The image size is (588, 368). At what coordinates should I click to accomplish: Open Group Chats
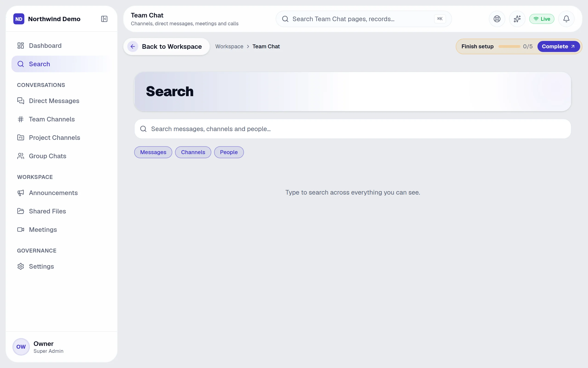[x=62, y=156]
